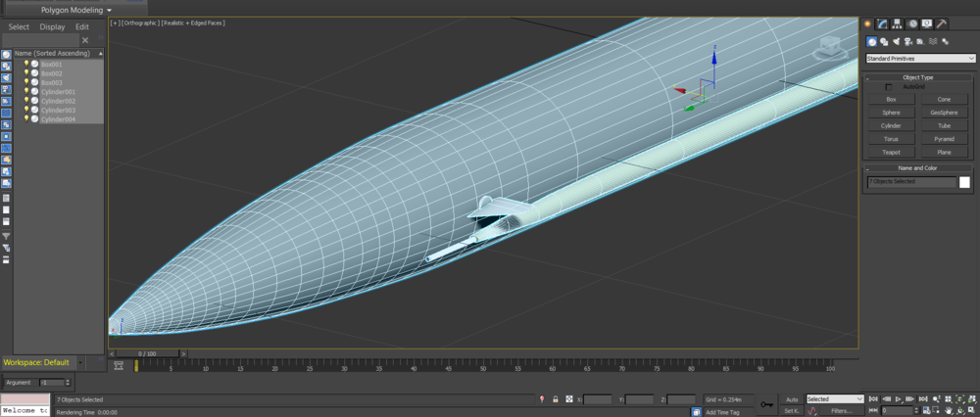Open the Standard Primitives dropdown
This screenshot has height=417, width=980.
(x=920, y=59)
